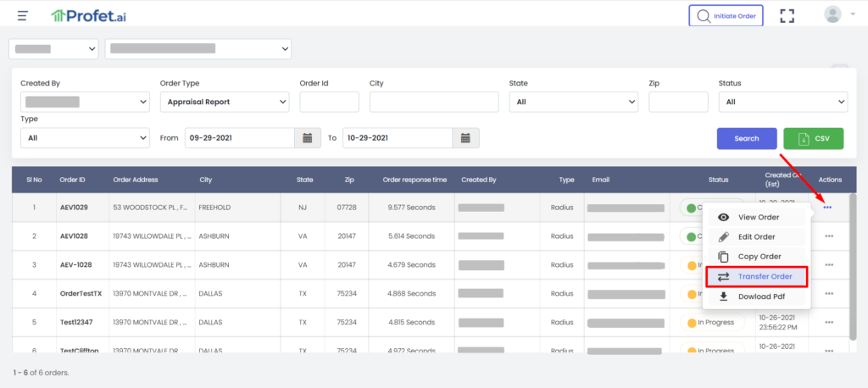Click the Profet.ai logo
The height and width of the screenshot is (388, 868).
[x=88, y=15]
